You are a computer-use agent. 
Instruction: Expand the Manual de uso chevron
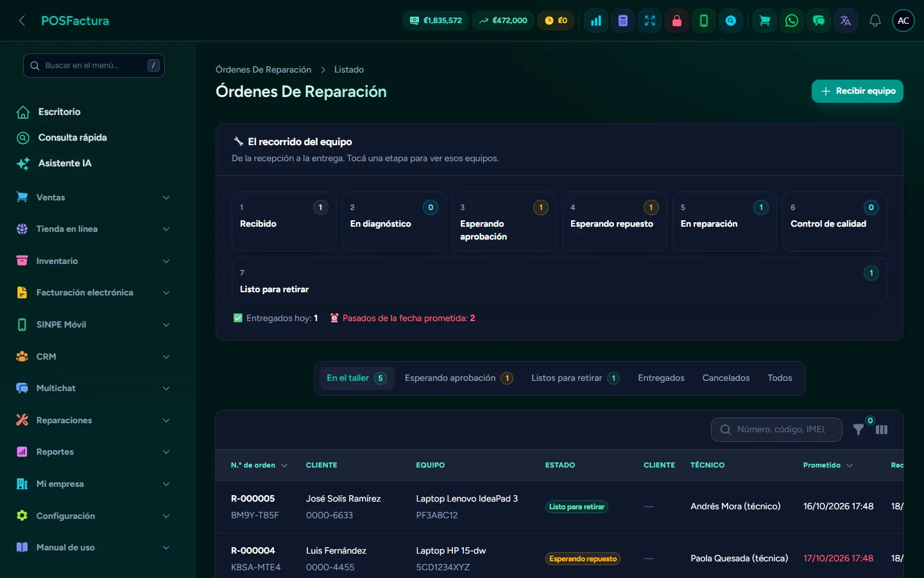click(x=166, y=547)
